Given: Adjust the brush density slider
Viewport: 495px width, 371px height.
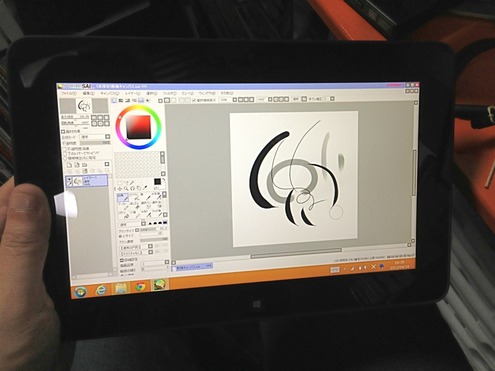Looking at the screenshot, I should click(x=154, y=240).
